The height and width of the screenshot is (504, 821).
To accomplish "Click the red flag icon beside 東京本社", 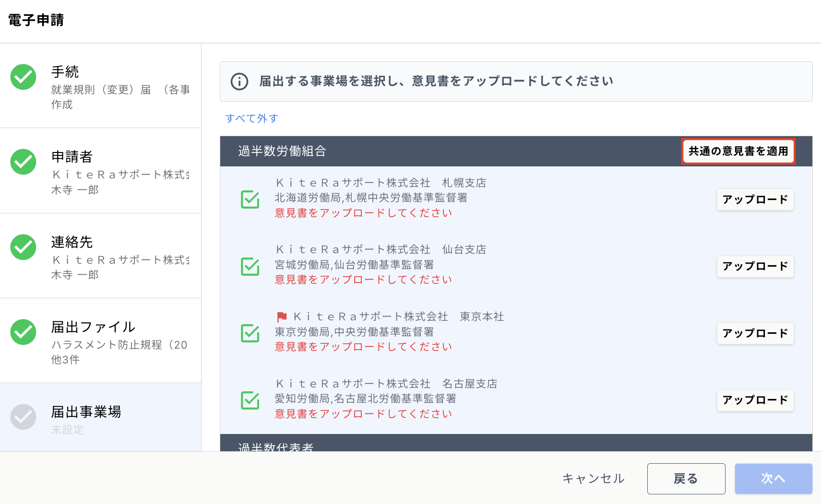I will [282, 317].
